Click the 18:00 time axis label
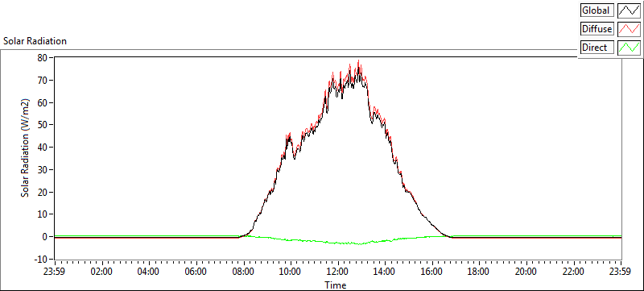 [479, 272]
